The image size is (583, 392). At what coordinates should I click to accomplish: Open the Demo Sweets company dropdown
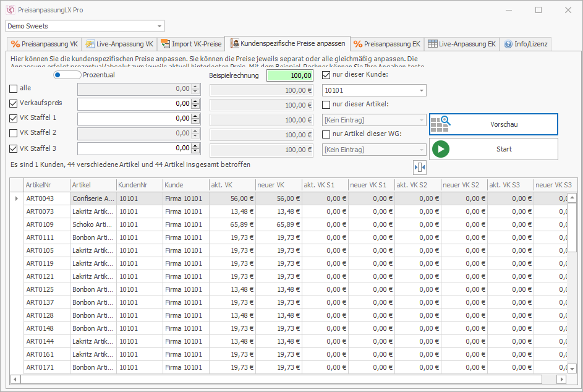tap(160, 26)
